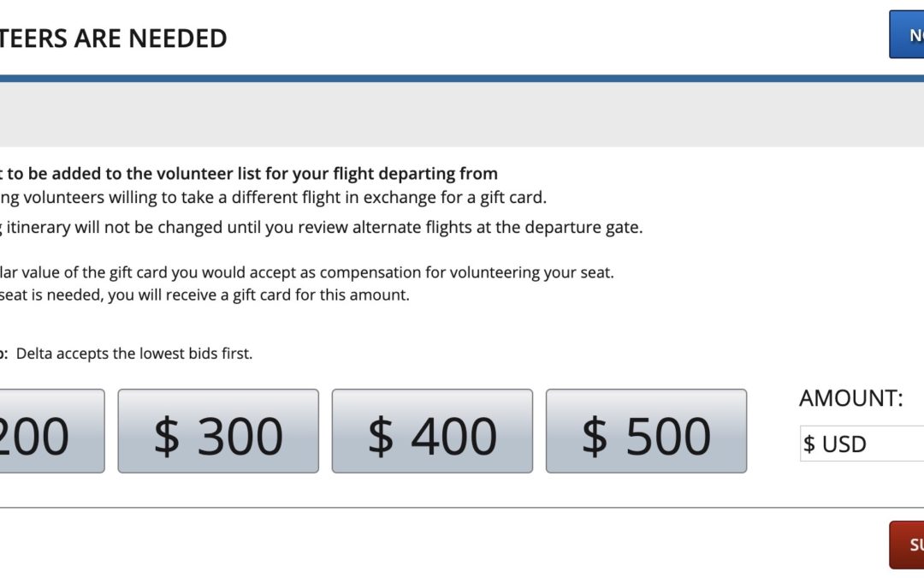Click the compensation for volunteering your seat line
Screen dimensions: 924x578
click(x=306, y=273)
